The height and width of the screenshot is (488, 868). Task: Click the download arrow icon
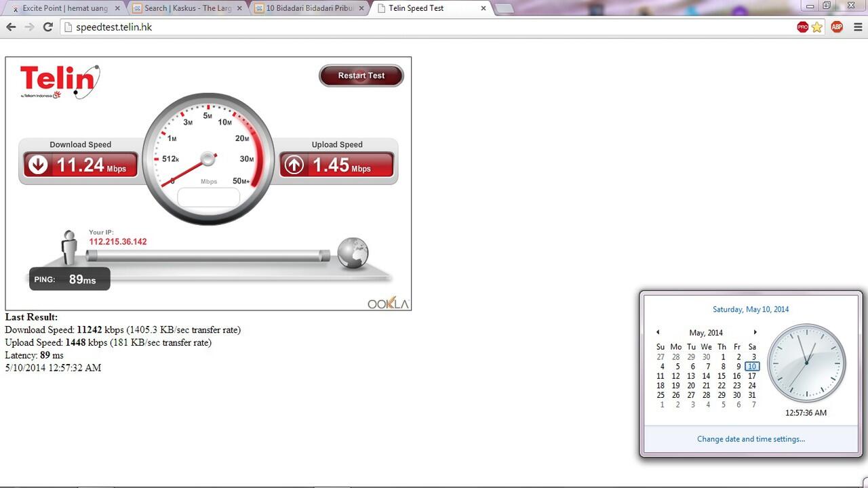point(38,165)
